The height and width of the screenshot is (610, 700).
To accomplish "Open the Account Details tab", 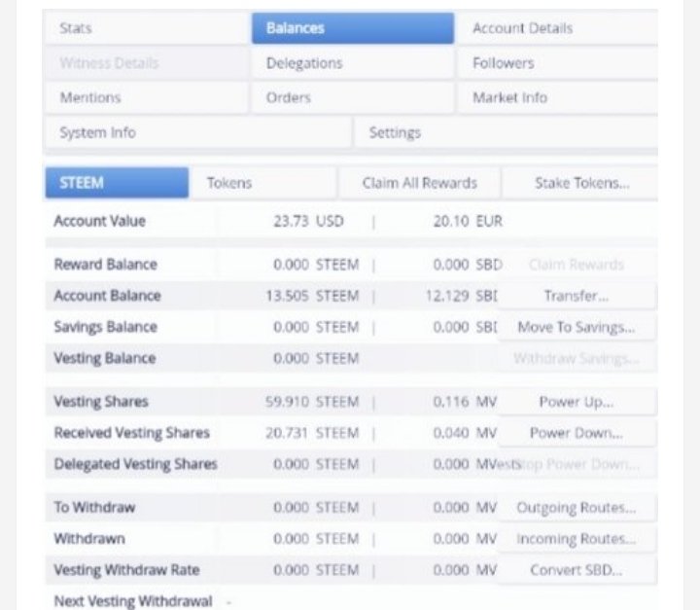I will coord(558,28).
